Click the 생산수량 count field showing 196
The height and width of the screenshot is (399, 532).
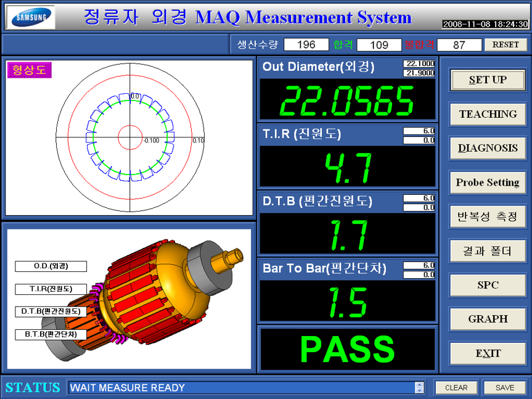click(x=306, y=44)
